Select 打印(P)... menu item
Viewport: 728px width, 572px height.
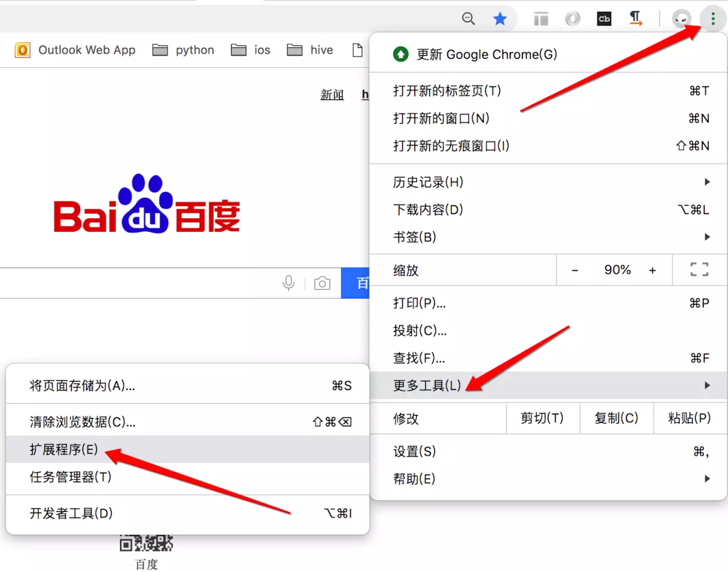coord(548,303)
